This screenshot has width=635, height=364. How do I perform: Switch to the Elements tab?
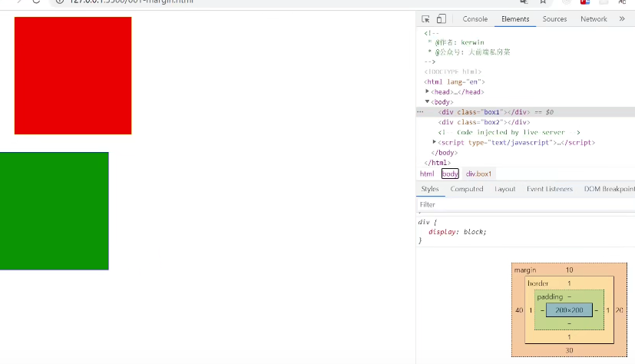(x=515, y=19)
